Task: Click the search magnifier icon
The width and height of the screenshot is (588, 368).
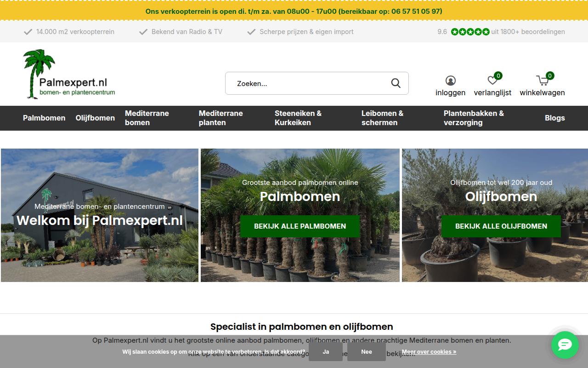Action: coord(396,83)
